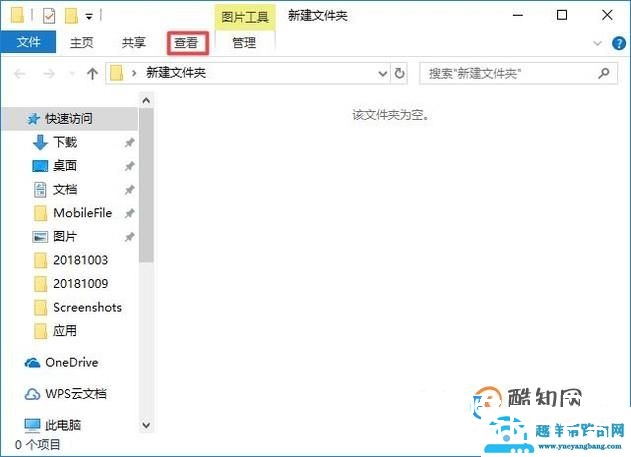This screenshot has height=457, width=631.
Task: Open Help via the blue question mark
Action: click(619, 43)
